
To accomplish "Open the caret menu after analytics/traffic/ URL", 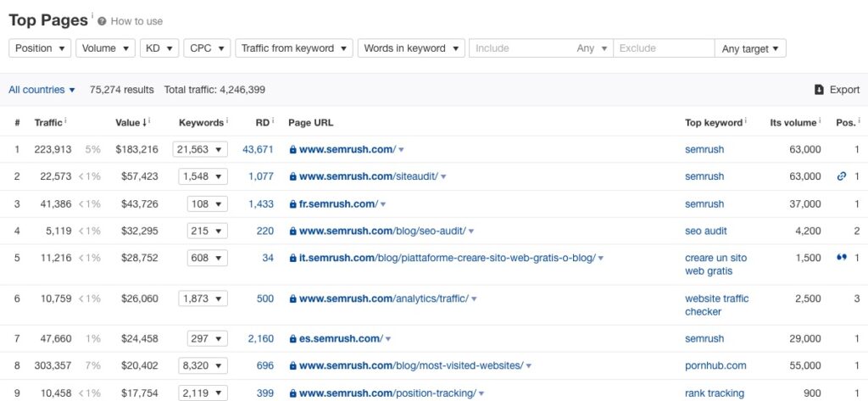I will click(x=474, y=299).
